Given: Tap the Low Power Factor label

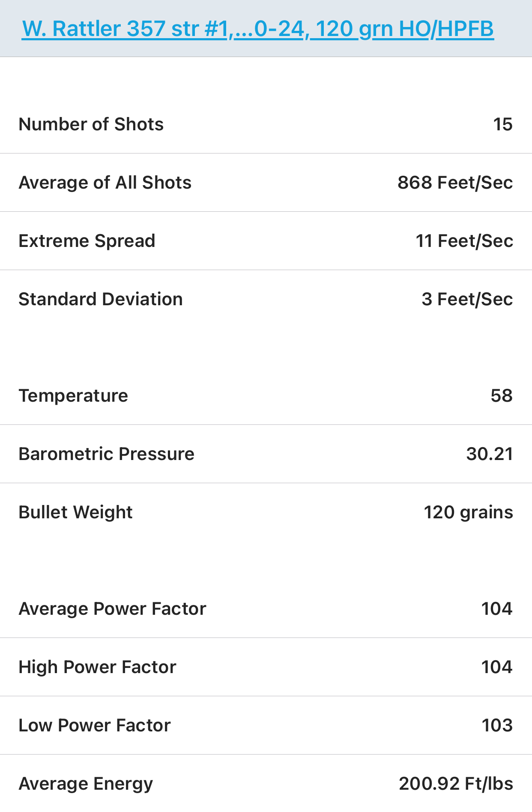Looking at the screenshot, I should click(95, 725).
